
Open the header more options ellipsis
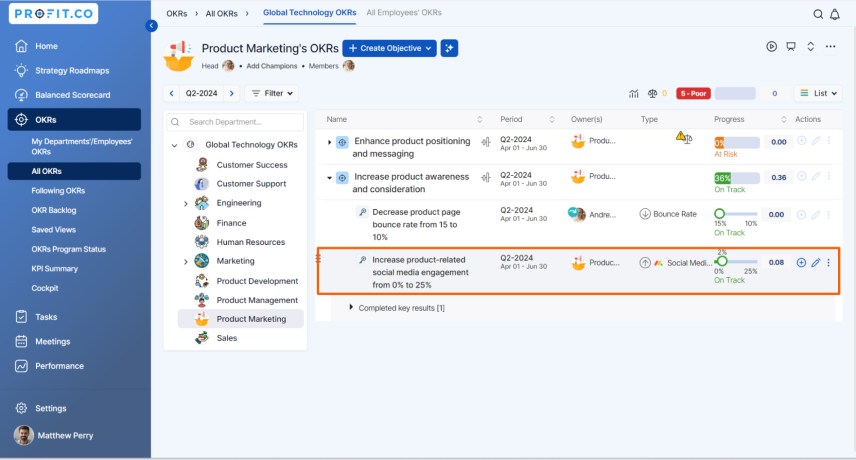pos(830,46)
